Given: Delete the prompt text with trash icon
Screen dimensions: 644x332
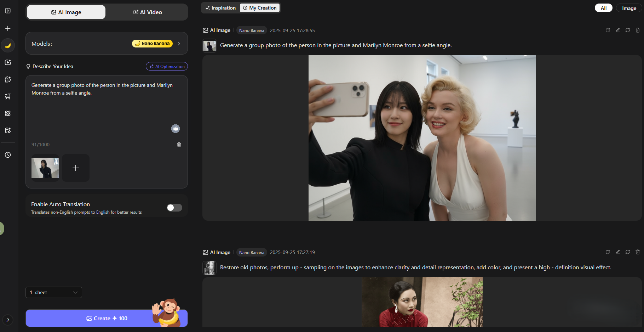Looking at the screenshot, I should (x=179, y=145).
